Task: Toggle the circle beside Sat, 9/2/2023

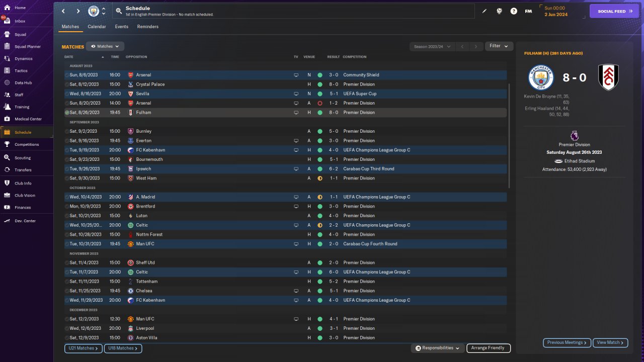Action: [67, 131]
